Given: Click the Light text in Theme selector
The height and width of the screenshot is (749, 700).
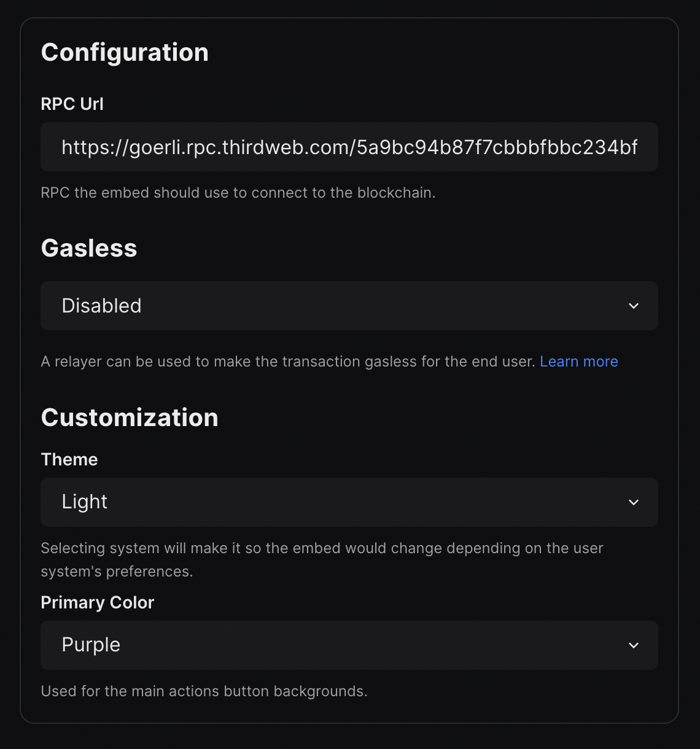Looking at the screenshot, I should (84, 502).
